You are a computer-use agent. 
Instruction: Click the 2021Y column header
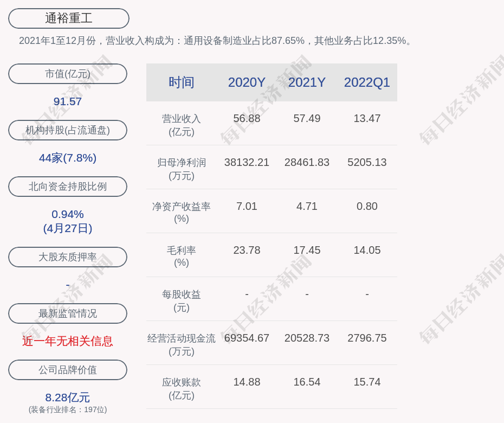(307, 82)
